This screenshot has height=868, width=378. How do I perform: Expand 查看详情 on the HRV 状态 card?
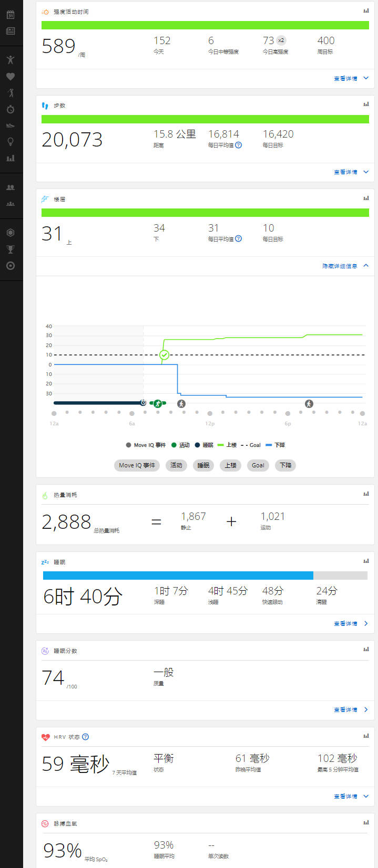[x=351, y=796]
